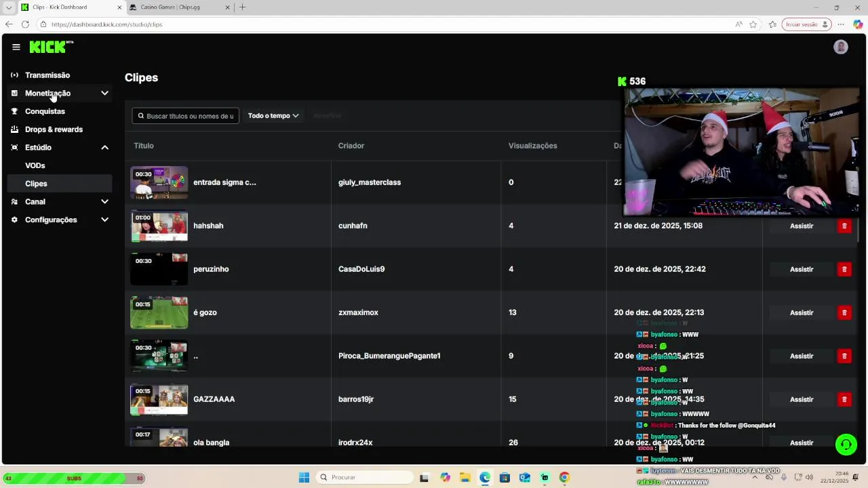The width and height of the screenshot is (868, 488).
Task: Delete the clip by Piroca_BumeranguePagante1
Action: pos(844,356)
